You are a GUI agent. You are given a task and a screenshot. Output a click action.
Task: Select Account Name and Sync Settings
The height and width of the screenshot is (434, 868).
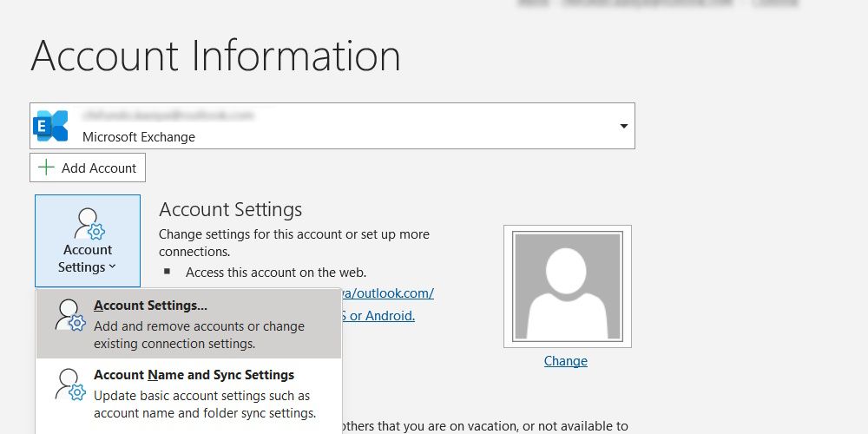(x=194, y=375)
